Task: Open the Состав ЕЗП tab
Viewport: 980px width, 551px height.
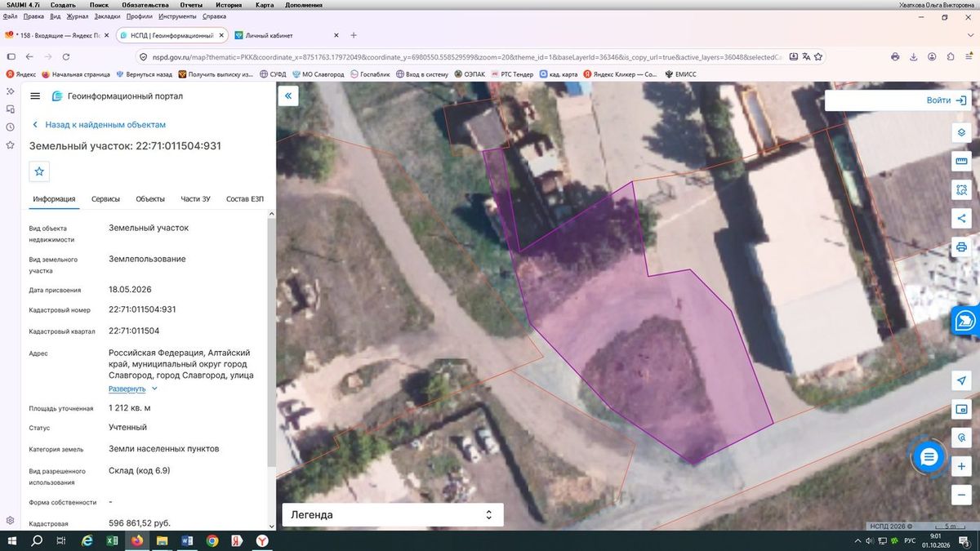Action: tap(245, 199)
